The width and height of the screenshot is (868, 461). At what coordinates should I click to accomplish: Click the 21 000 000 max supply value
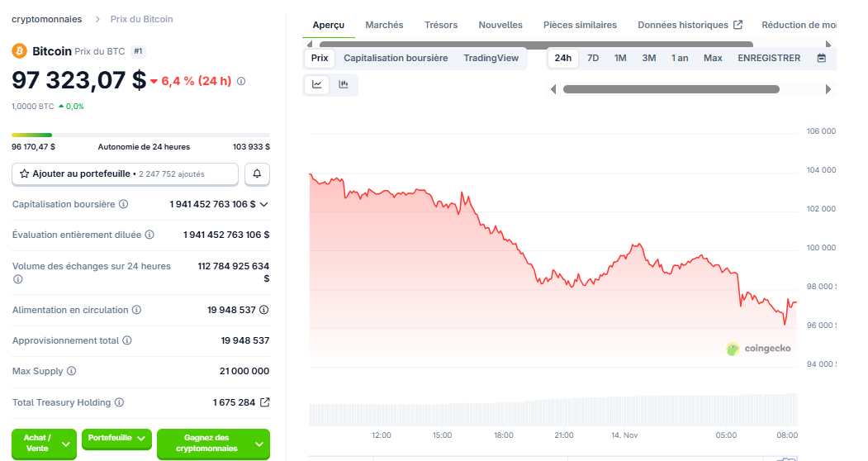pyautogui.click(x=244, y=371)
